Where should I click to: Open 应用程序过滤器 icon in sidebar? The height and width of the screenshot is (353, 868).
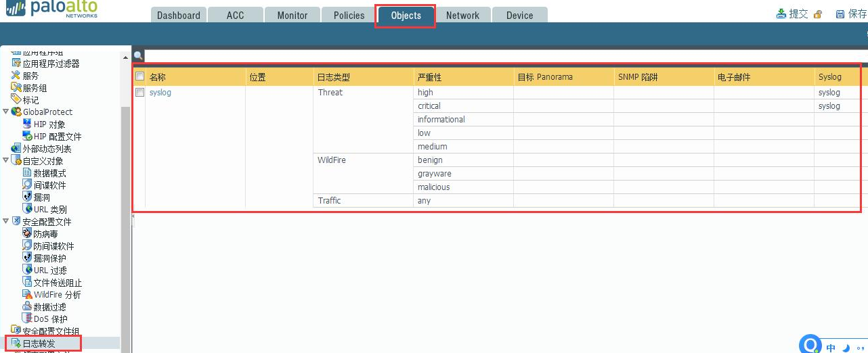(16, 63)
